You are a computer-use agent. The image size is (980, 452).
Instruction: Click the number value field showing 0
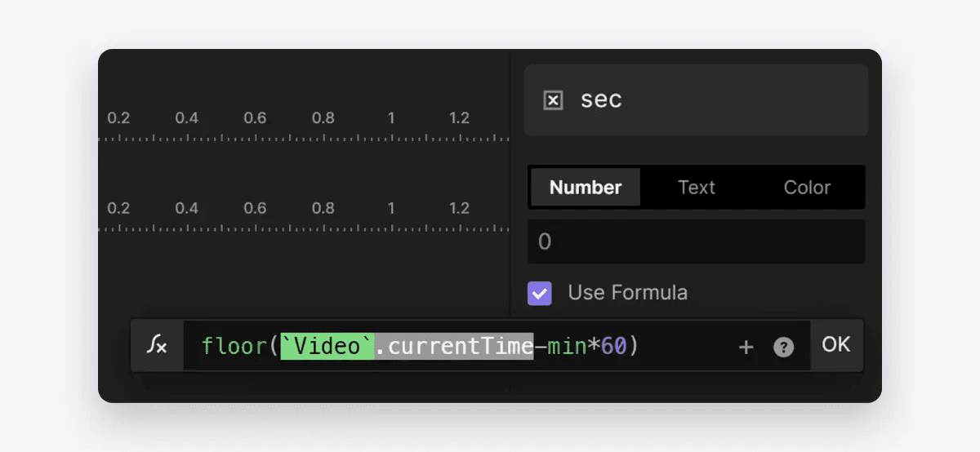(697, 242)
